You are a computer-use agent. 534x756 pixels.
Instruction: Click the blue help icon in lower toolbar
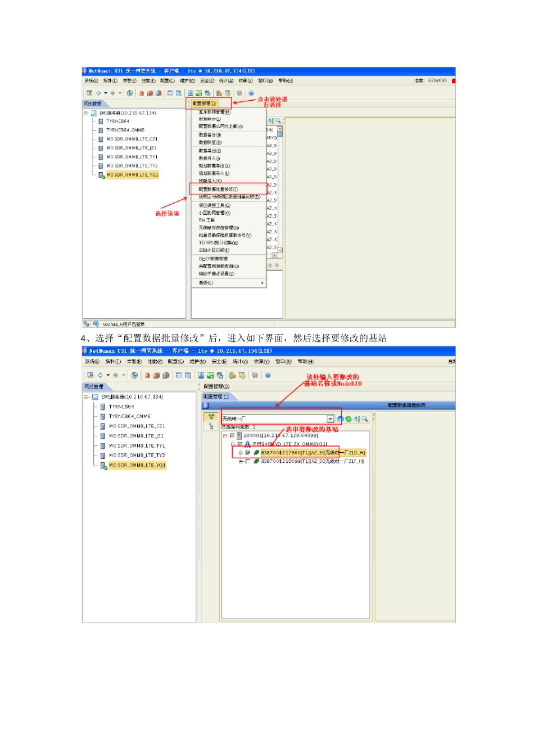pos(268,375)
